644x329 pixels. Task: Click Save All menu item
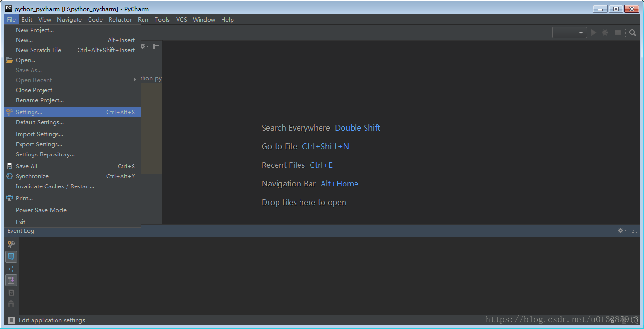[x=72, y=166]
